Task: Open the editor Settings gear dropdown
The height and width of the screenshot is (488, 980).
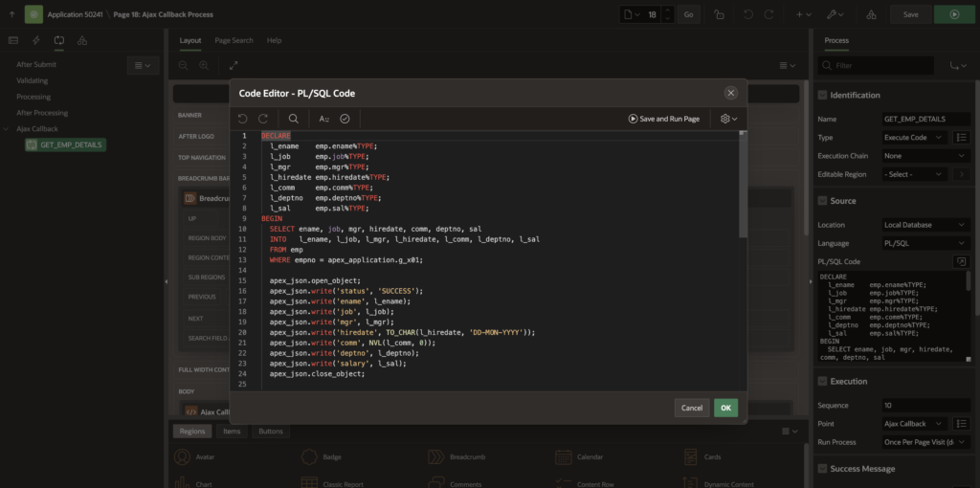Action: (728, 119)
